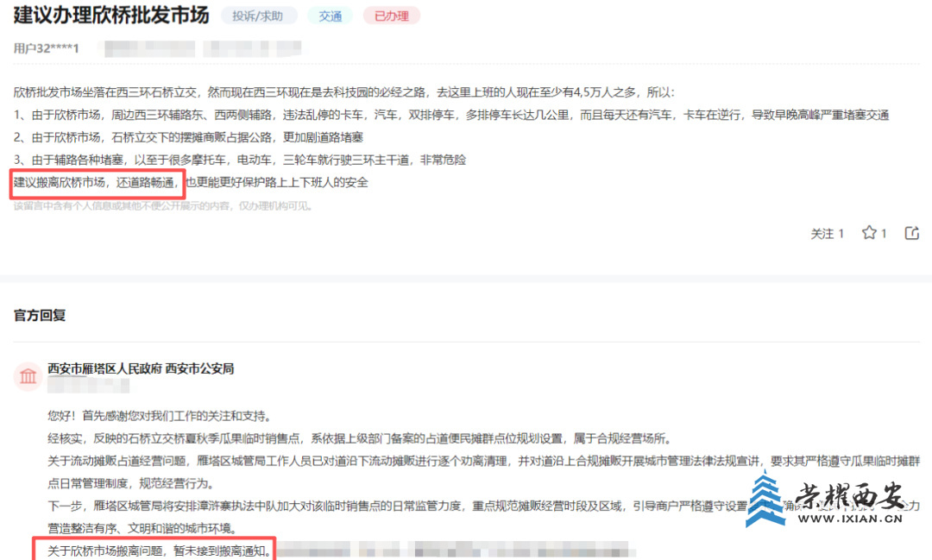Screen dimensions: 932x560
Task: Click the government building avatar icon
Action: pyautogui.click(x=28, y=376)
